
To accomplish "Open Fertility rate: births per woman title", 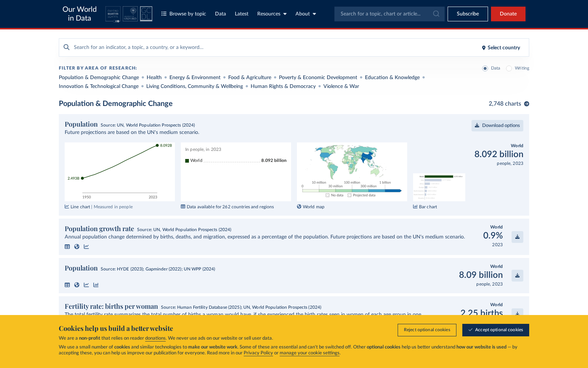I will pos(111,307).
